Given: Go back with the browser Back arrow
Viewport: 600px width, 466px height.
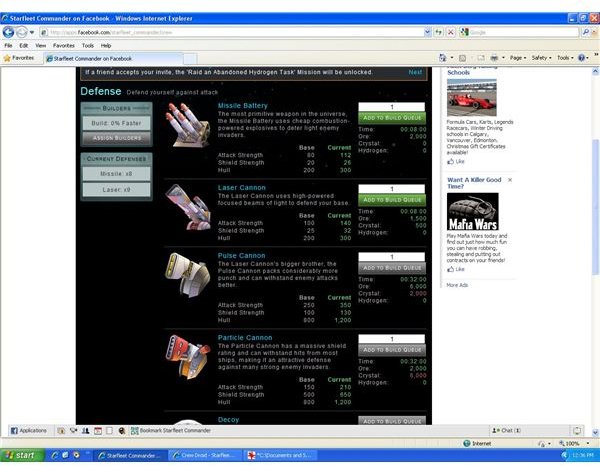Looking at the screenshot, I should coord(8,32).
